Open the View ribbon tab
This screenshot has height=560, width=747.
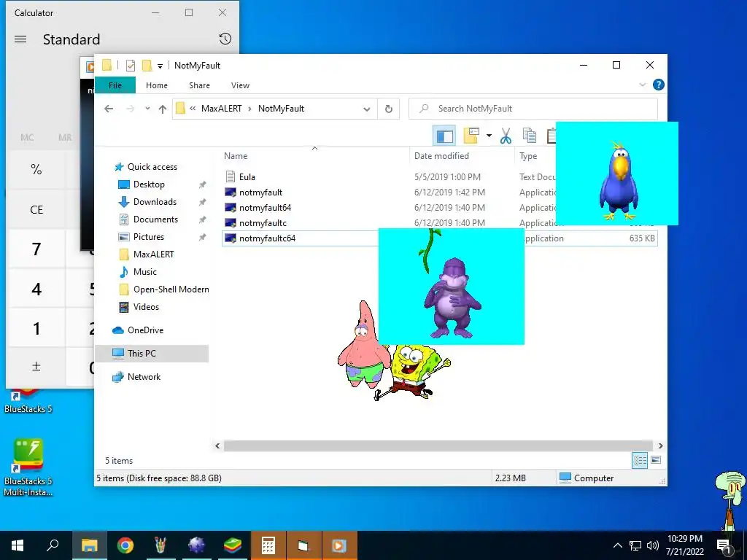(x=240, y=85)
